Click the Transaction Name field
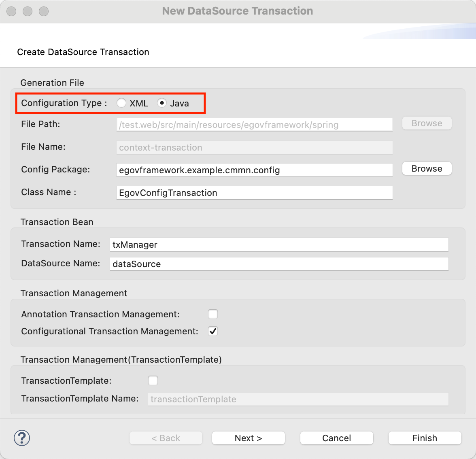This screenshot has height=459, width=476. click(x=279, y=244)
